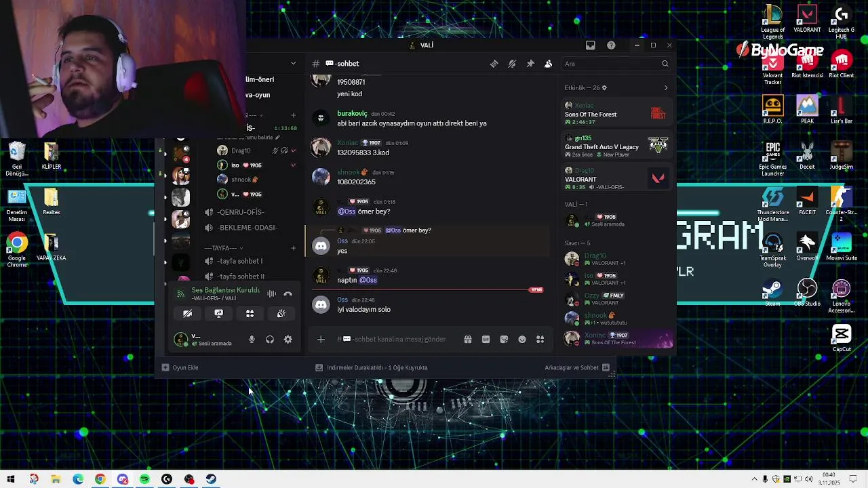This screenshot has width=868, height=488.
Task: Open Spotify from taskbar
Action: [144, 479]
